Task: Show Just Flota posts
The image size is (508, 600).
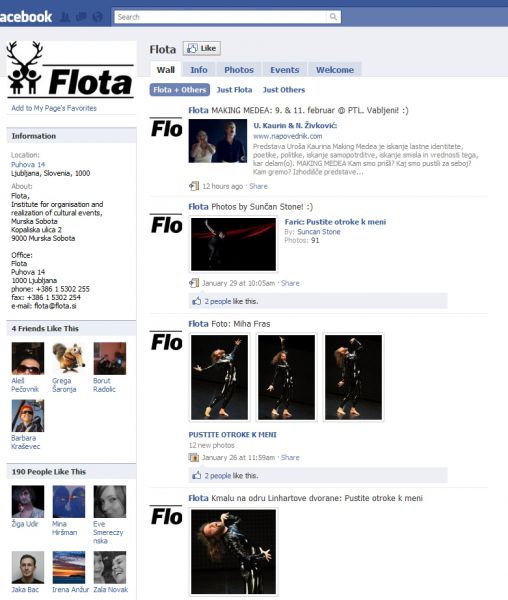Action: click(x=234, y=90)
